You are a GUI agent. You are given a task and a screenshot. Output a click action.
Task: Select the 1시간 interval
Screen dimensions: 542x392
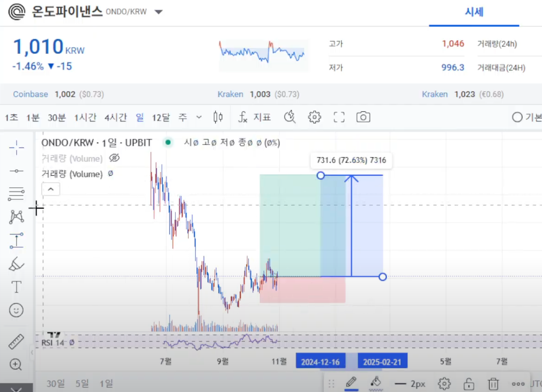pos(85,117)
